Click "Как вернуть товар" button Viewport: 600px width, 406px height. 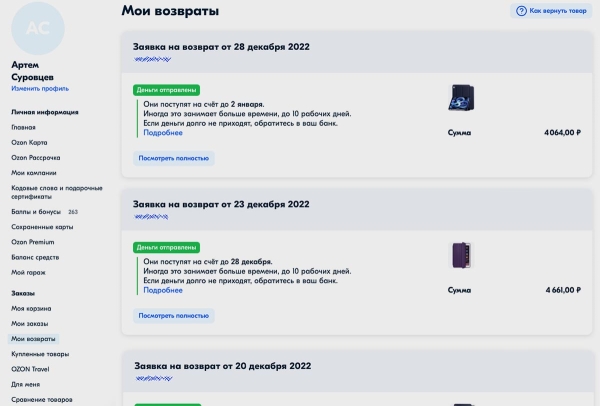(552, 11)
